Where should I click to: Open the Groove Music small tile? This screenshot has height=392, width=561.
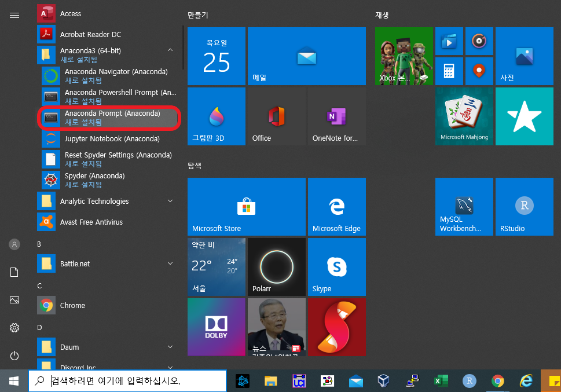pyautogui.click(x=479, y=41)
